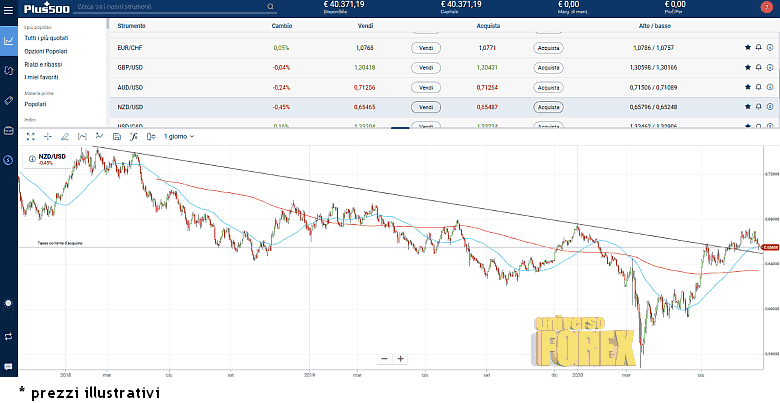Set price alert bell for NZD/USD
This screenshot has width=780, height=403.
click(x=758, y=107)
